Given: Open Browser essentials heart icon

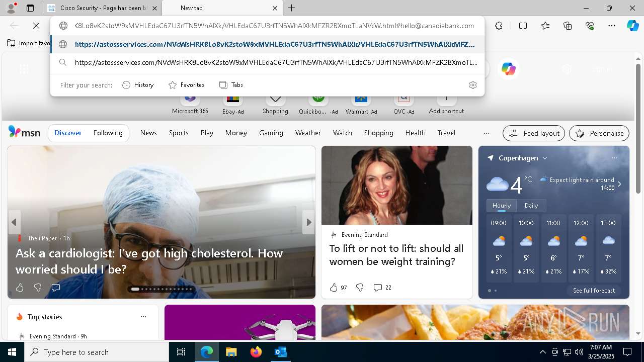Looking at the screenshot, I should 590,26.
